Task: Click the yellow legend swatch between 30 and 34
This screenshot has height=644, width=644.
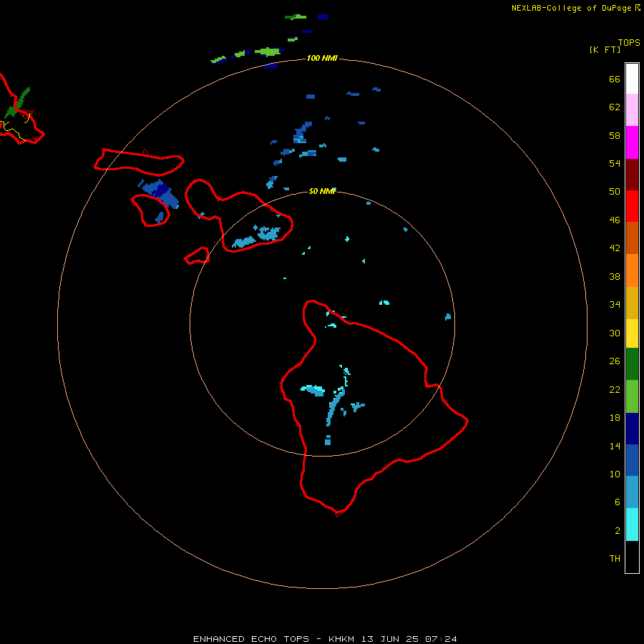Action: pos(632,333)
